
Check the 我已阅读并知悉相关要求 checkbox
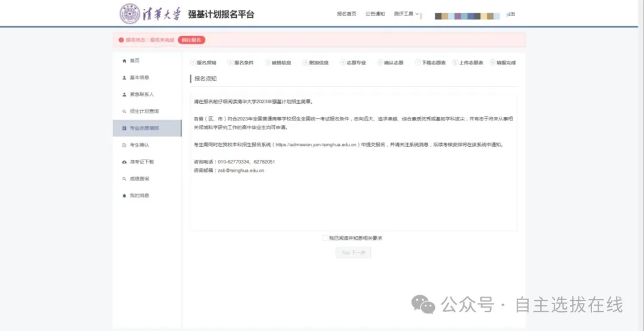point(325,238)
